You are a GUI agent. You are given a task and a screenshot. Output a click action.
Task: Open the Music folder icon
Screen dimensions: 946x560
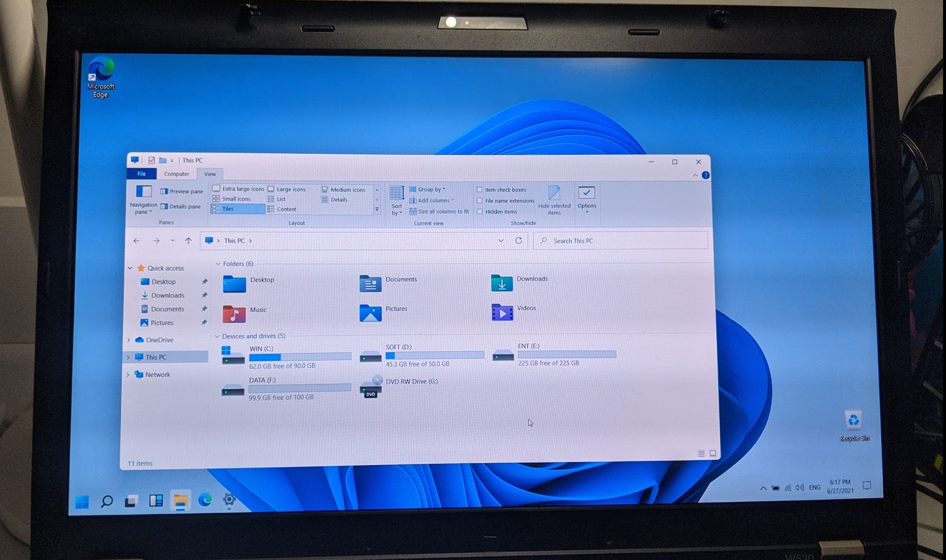pos(234,314)
